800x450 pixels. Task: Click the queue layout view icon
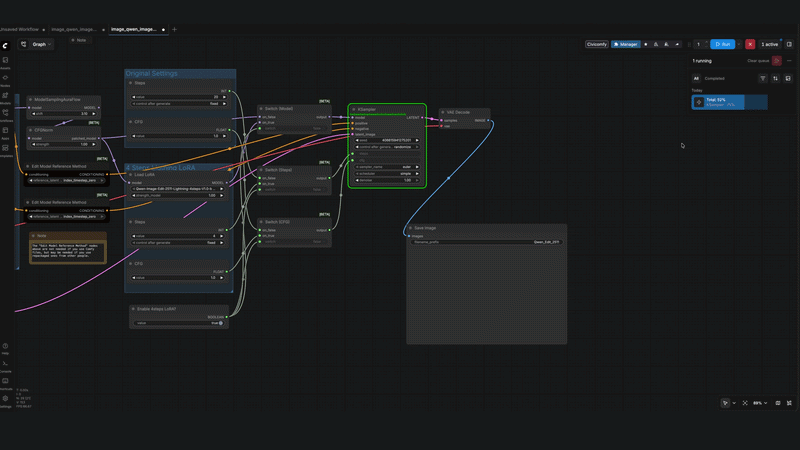point(788,79)
